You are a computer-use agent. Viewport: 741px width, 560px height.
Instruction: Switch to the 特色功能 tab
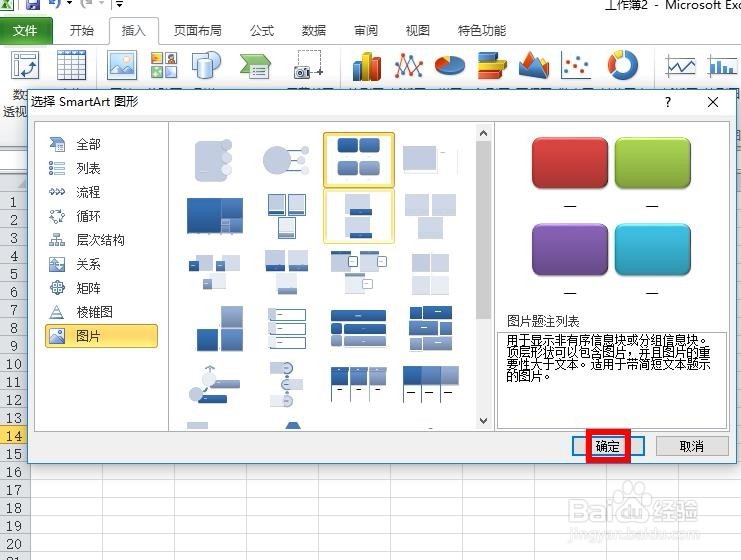pos(482,31)
